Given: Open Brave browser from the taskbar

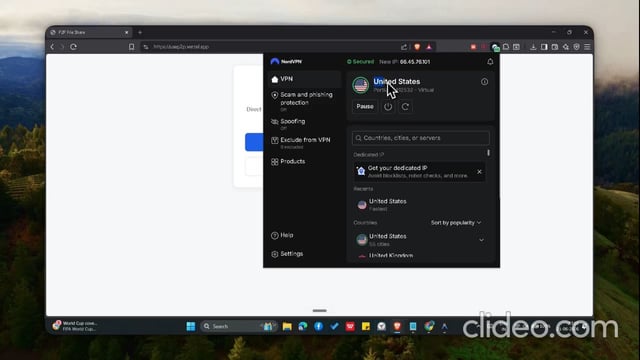Looking at the screenshot, I should tap(397, 327).
